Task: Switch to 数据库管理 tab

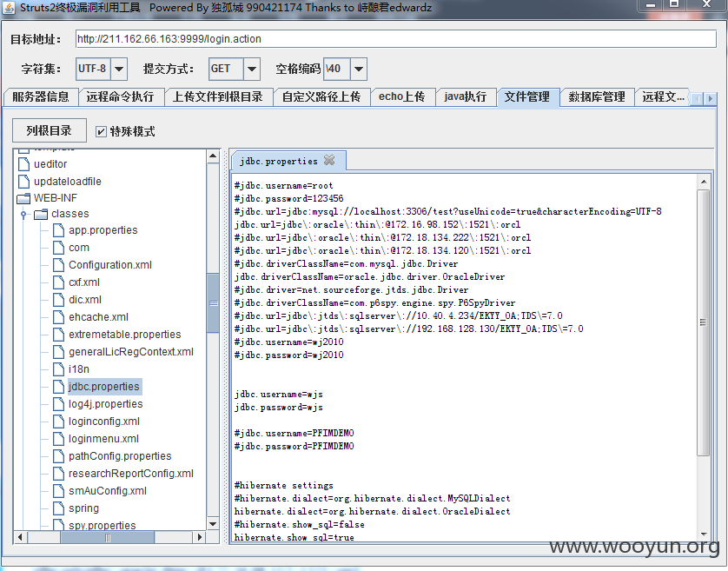Action: coord(597,96)
